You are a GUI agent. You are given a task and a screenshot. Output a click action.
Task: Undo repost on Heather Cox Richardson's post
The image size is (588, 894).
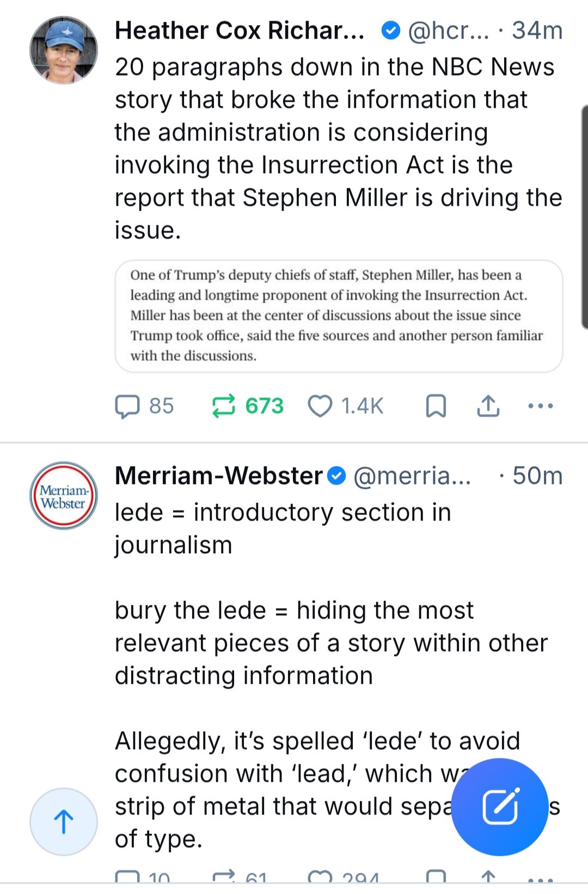[223, 406]
